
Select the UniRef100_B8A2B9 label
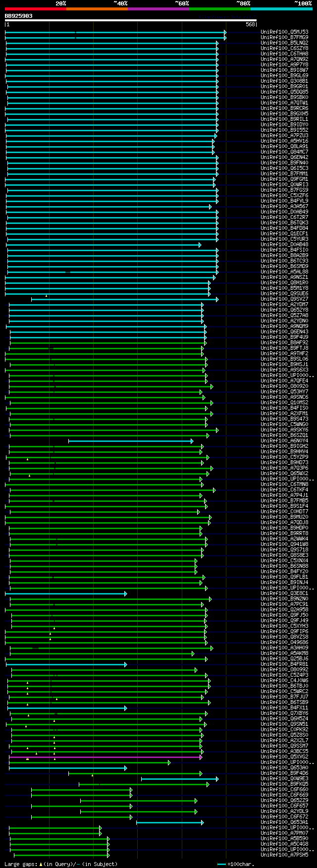284,256
